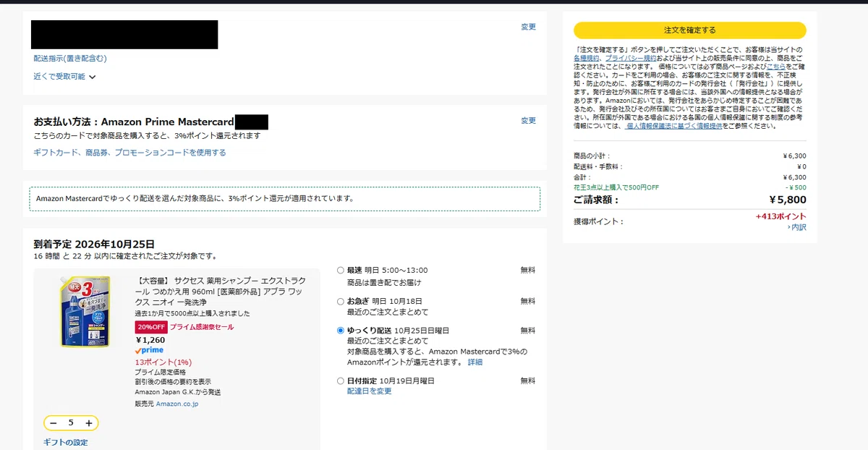The height and width of the screenshot is (450, 868).
Task: Click the 20%OFF badge
Action: [150, 327]
